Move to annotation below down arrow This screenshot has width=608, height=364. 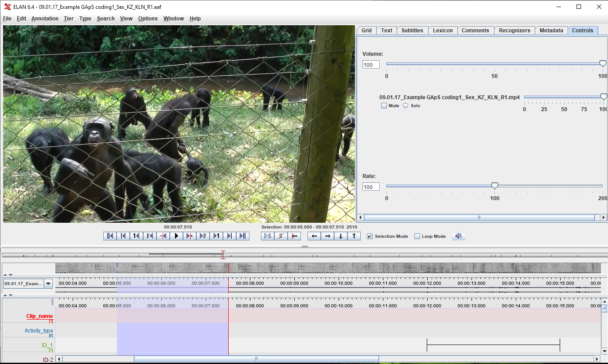[341, 236]
